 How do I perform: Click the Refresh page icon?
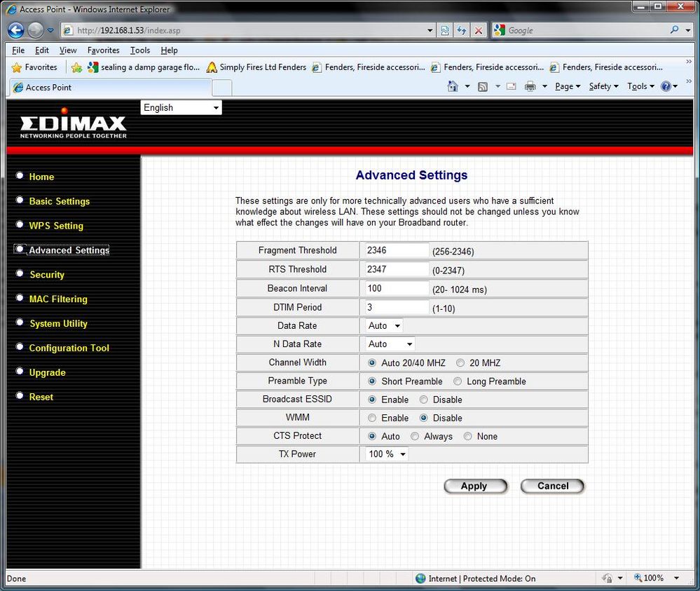[462, 30]
